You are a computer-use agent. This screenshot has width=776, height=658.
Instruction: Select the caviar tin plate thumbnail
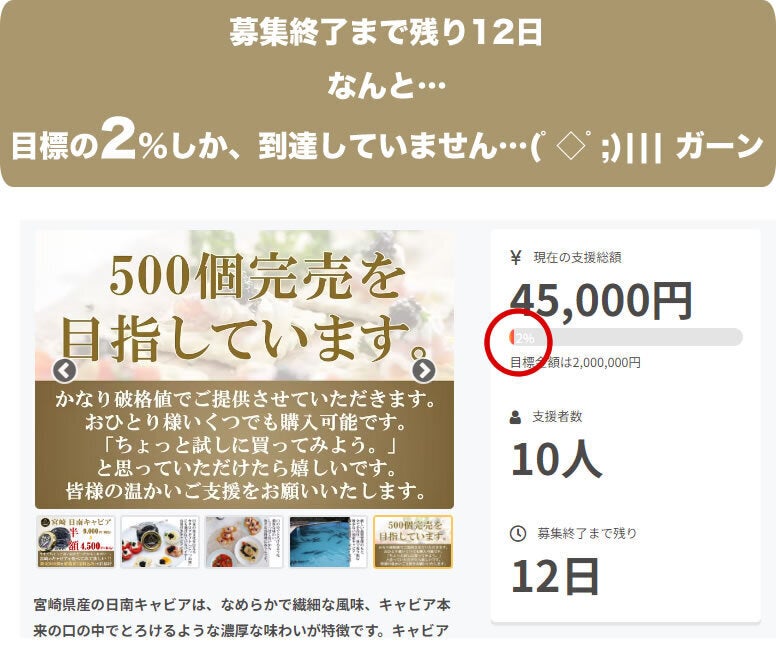click(x=159, y=542)
